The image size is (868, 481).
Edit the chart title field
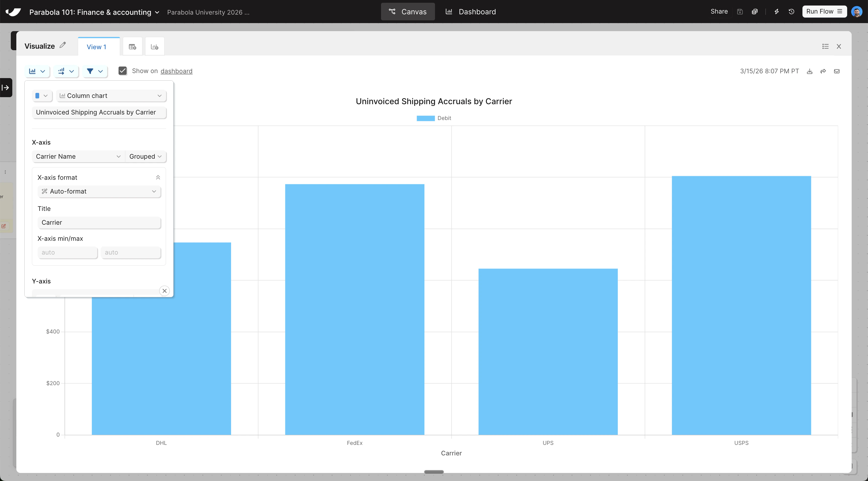[99, 112]
